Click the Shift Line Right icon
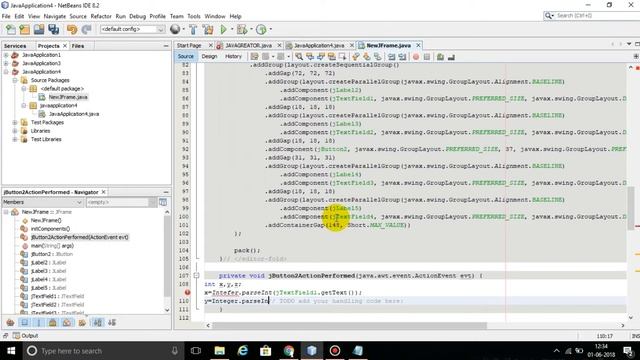The width and height of the screenshot is (640, 360). (x=402, y=57)
